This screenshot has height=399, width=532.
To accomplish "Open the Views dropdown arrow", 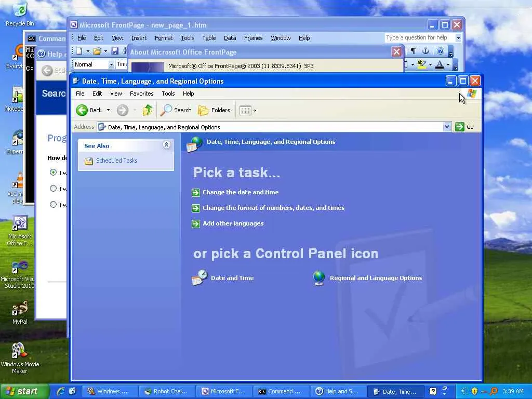I will [x=255, y=110].
